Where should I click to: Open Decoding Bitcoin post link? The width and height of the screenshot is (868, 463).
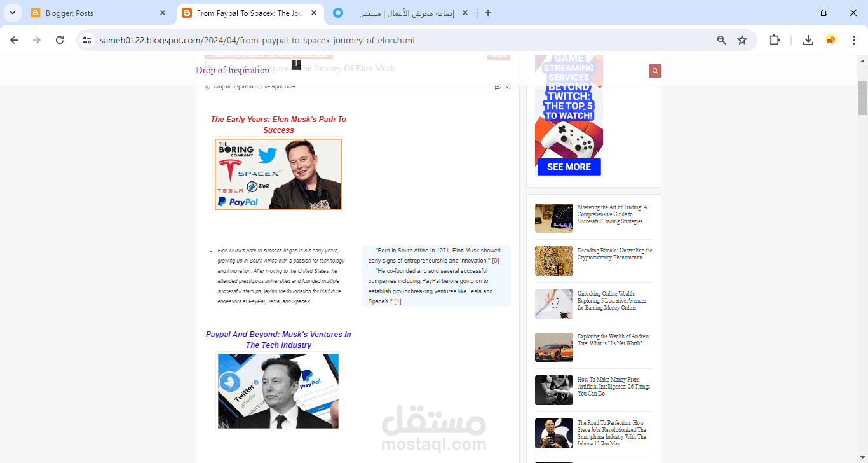[614, 254]
